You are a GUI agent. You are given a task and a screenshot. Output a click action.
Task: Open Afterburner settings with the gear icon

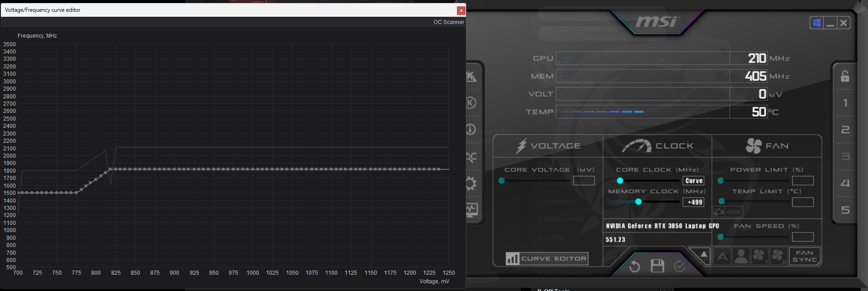471,184
